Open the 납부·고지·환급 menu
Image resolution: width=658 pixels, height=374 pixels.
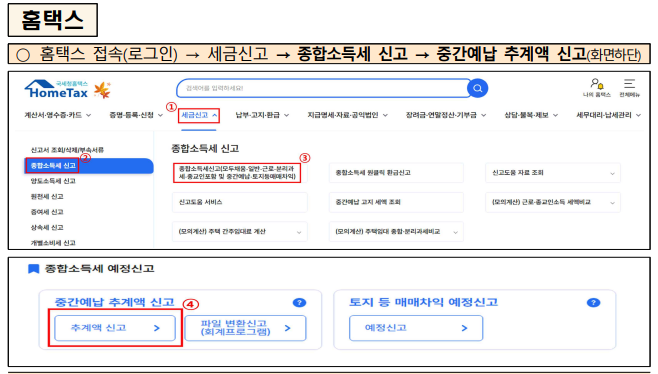[x=262, y=115]
